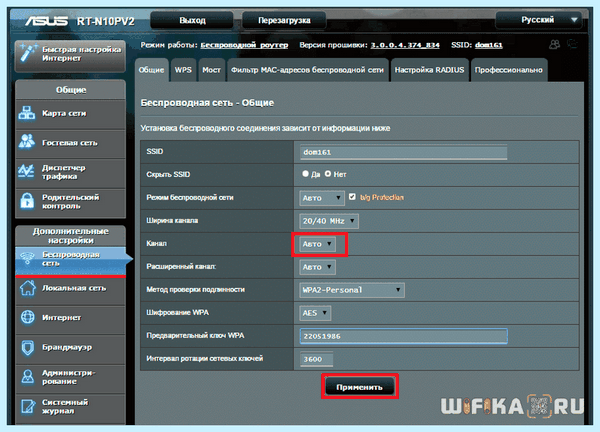Open the Internet globe icon

[28, 317]
